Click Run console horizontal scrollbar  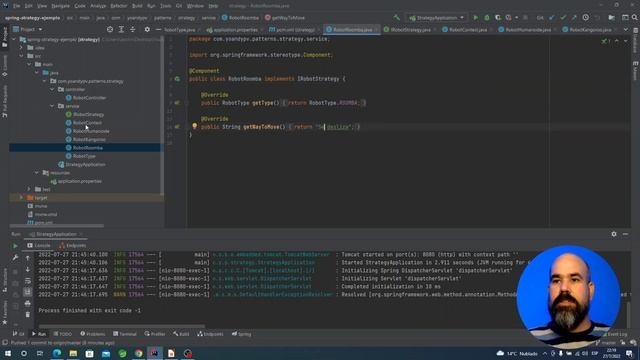122,326
